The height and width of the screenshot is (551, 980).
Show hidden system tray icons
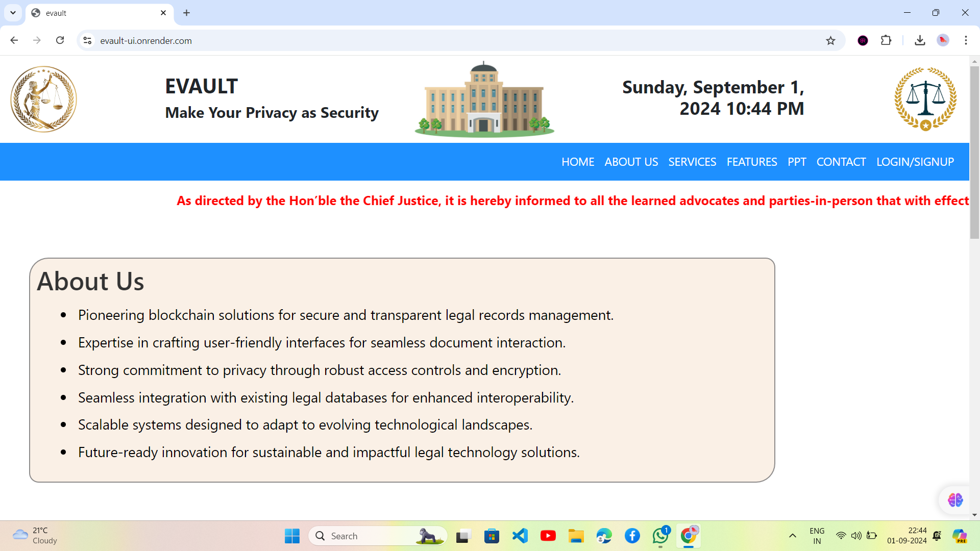[792, 536]
